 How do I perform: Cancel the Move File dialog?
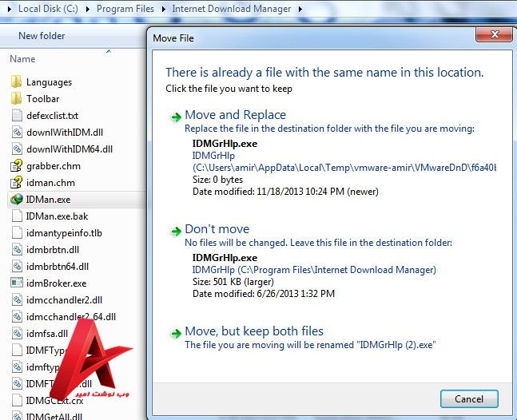click(x=469, y=399)
